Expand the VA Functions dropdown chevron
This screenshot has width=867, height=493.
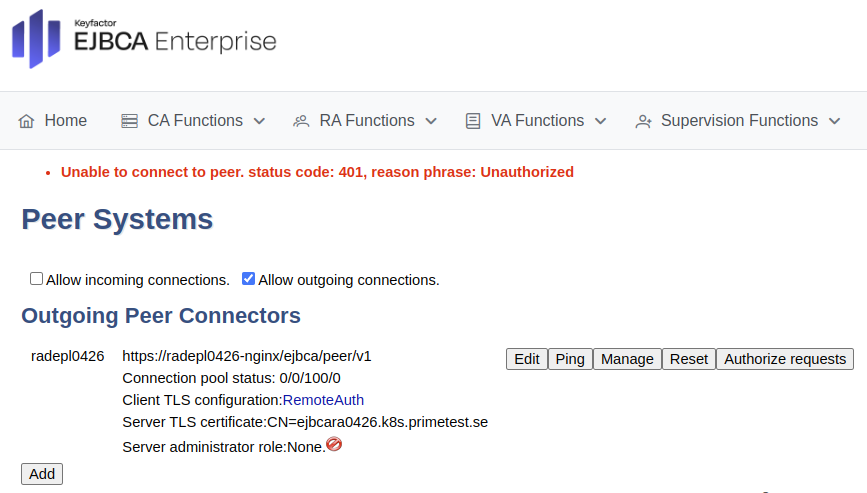tap(600, 121)
